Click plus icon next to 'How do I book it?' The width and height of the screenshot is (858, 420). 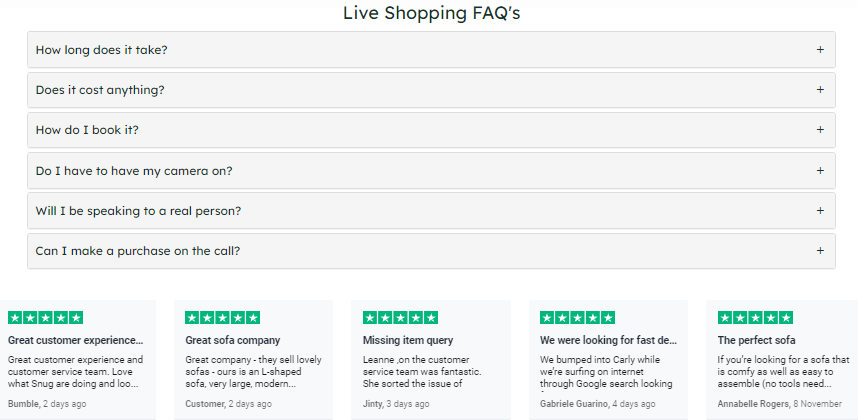820,130
